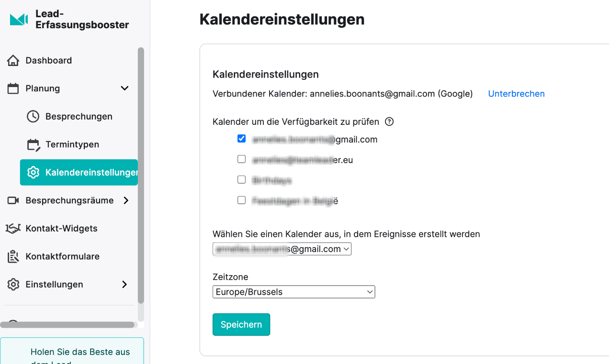This screenshot has height=364, width=609.
Task: Enable the third blurred calendar checkbox
Action: pyautogui.click(x=241, y=180)
